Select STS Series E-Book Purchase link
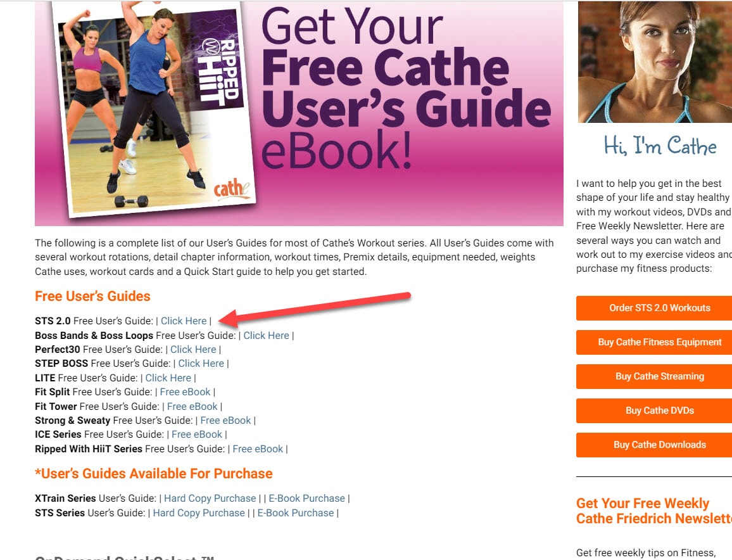The width and height of the screenshot is (732, 560). click(296, 513)
